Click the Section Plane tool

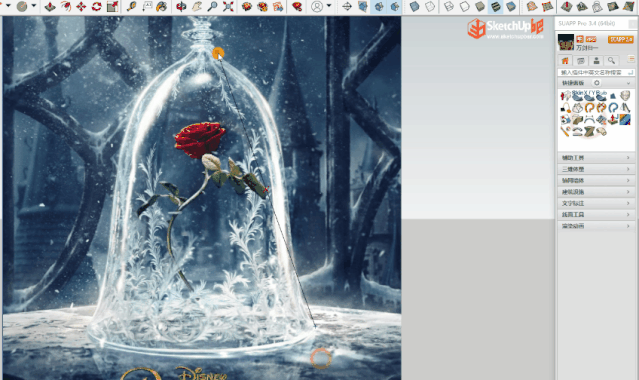click(347, 7)
